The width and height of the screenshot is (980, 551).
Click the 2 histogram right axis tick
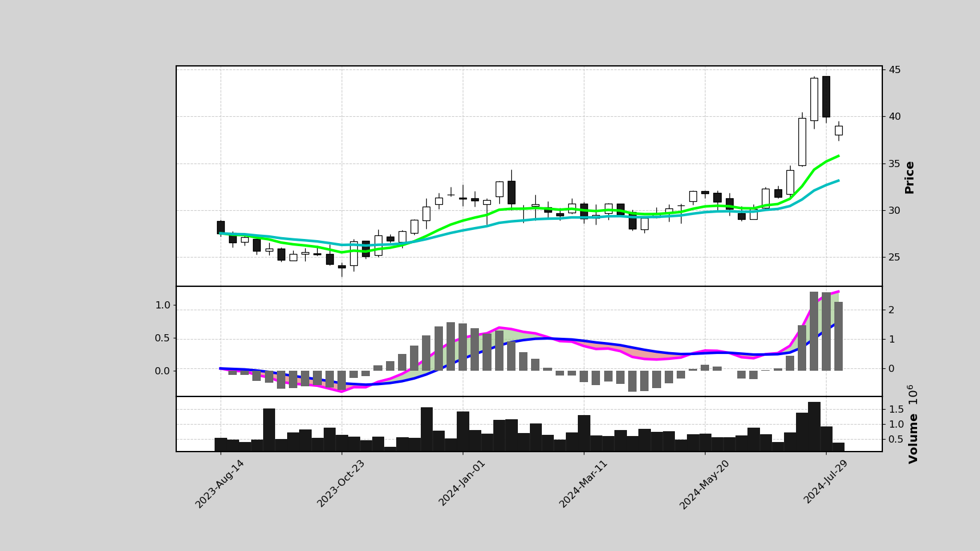pyautogui.click(x=891, y=310)
